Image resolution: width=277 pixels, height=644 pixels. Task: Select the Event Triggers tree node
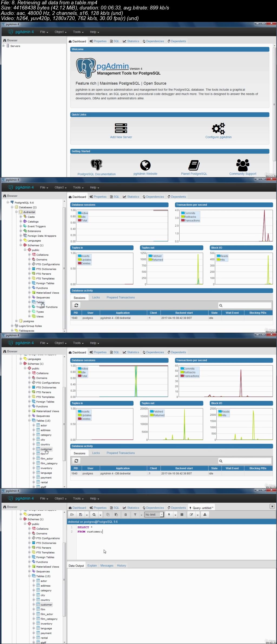[x=36, y=226]
